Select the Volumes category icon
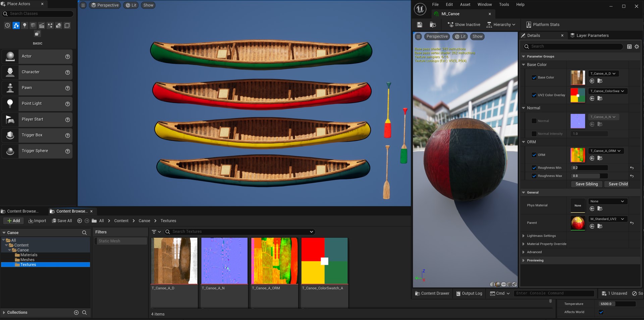This screenshot has height=320, width=644. point(67,25)
